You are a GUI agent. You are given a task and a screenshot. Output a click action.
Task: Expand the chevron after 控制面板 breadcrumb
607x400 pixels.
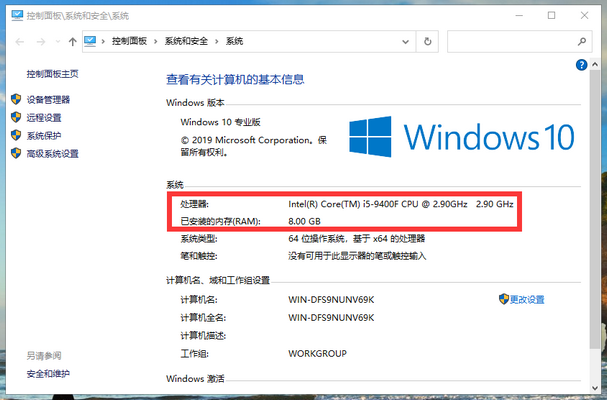click(x=156, y=41)
